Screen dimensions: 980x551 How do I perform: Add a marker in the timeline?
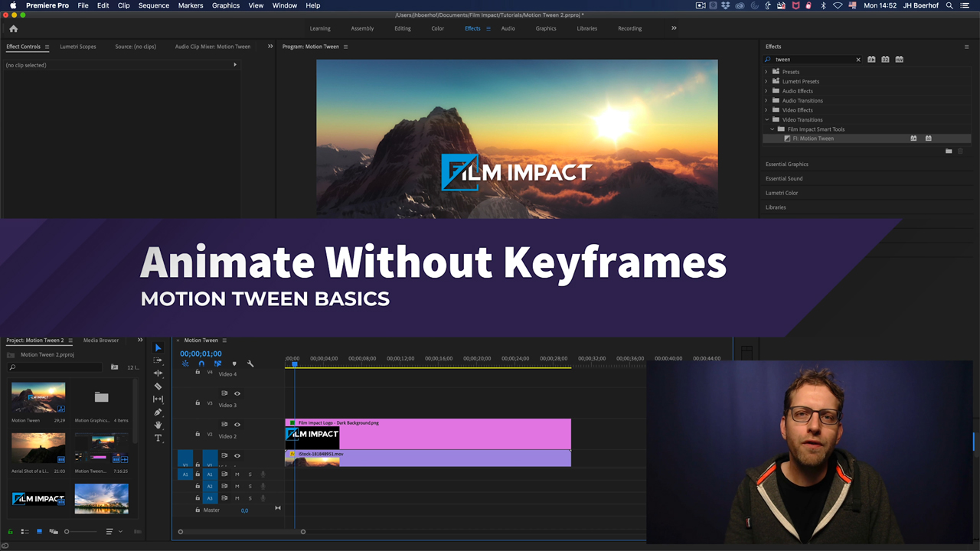pyautogui.click(x=234, y=364)
